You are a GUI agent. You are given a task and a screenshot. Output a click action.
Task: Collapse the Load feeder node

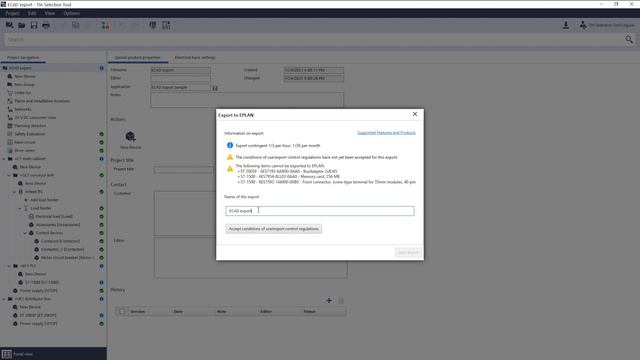tap(20, 208)
